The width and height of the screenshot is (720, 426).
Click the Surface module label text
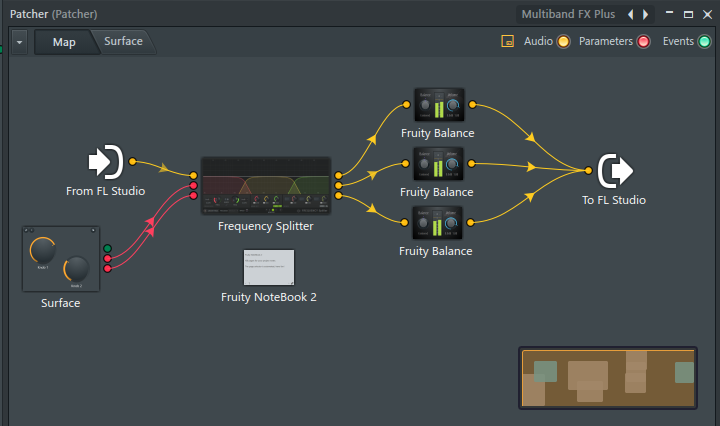[61, 303]
